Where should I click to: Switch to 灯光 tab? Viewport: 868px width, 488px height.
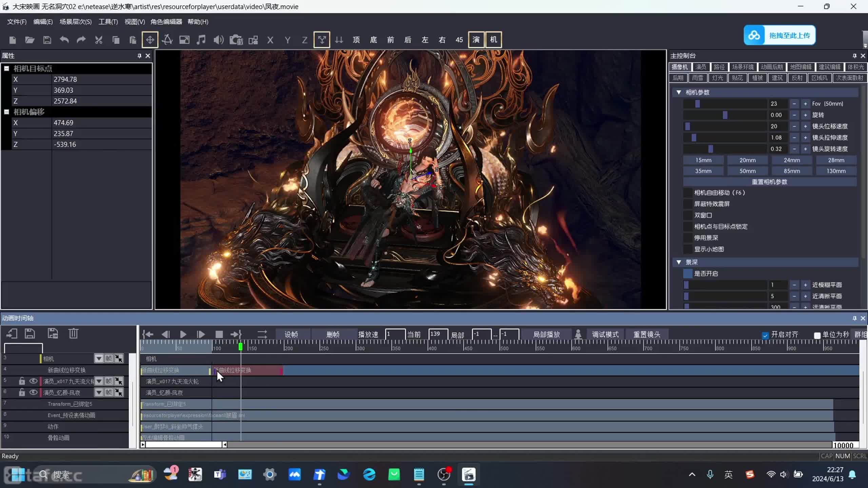coord(717,78)
